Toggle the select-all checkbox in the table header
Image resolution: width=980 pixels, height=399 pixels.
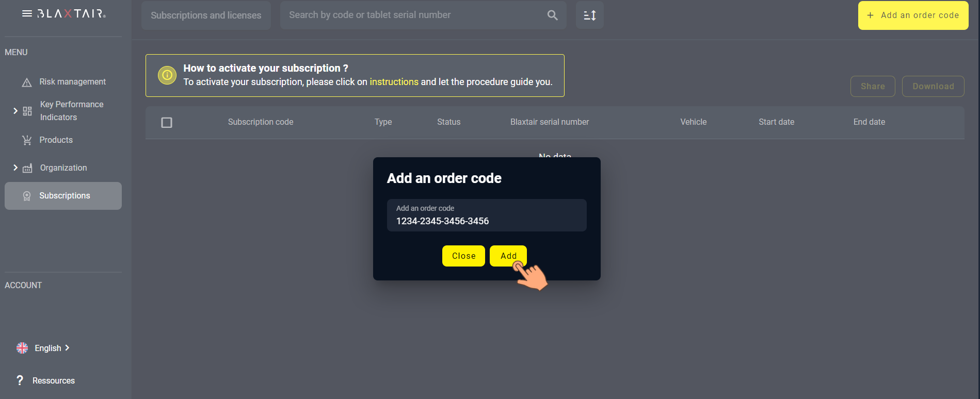click(x=167, y=122)
